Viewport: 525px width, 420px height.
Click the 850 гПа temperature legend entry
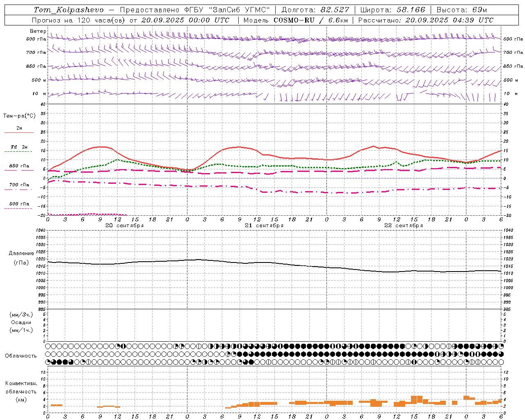[x=19, y=166]
